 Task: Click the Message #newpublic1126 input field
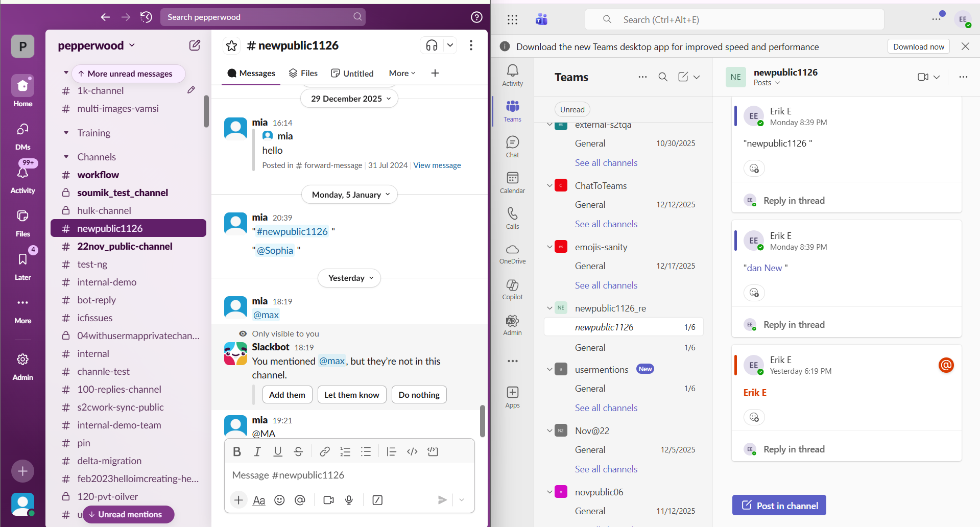tap(349, 475)
